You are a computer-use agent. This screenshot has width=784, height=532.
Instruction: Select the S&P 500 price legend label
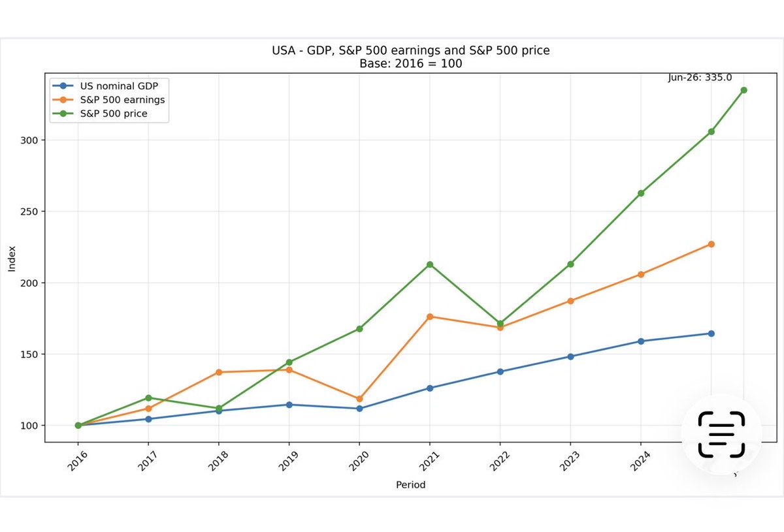tap(114, 114)
